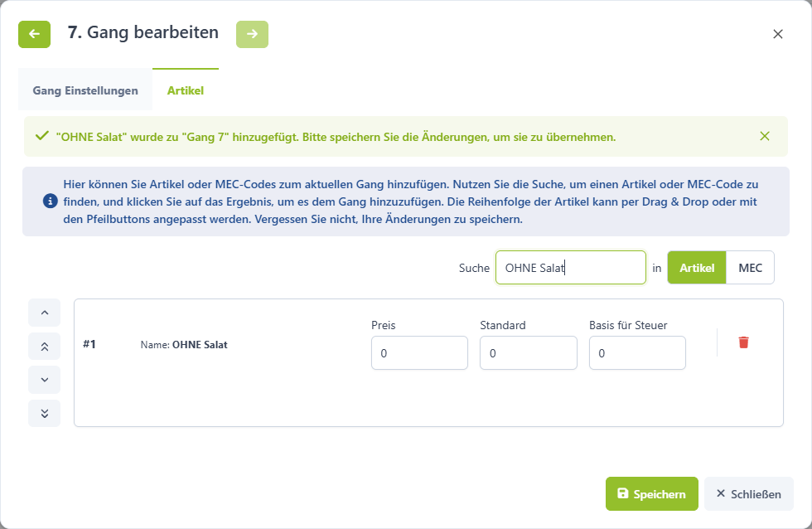Click the Basis für Steuer field
Viewport: 812px width, 529px height.
coord(637,353)
